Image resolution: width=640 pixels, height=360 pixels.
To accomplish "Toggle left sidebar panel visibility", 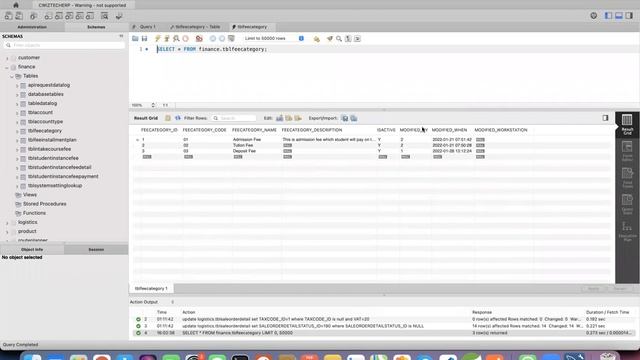I will coord(608,16).
